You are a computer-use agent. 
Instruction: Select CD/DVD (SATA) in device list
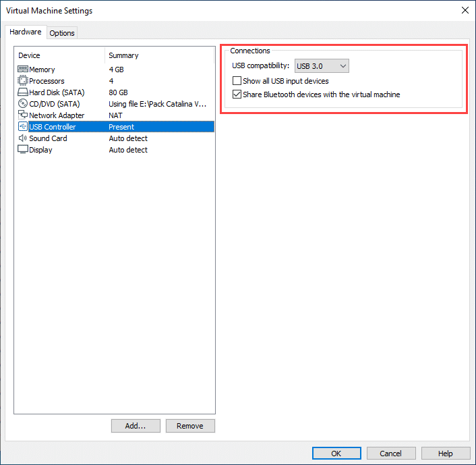point(55,104)
